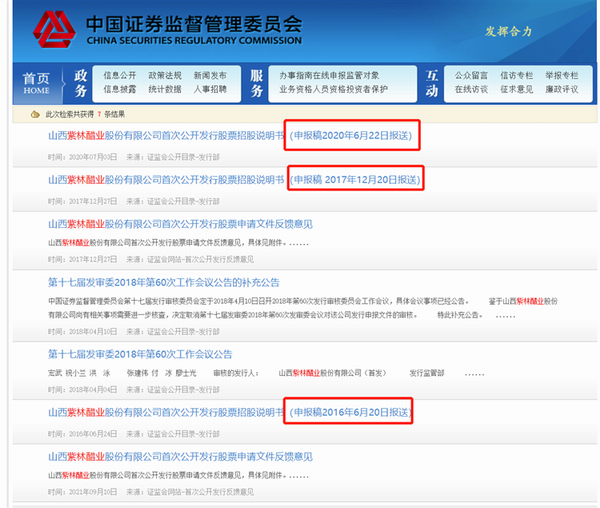Open 信息公开 menu item
The width and height of the screenshot is (600, 508).
click(119, 75)
